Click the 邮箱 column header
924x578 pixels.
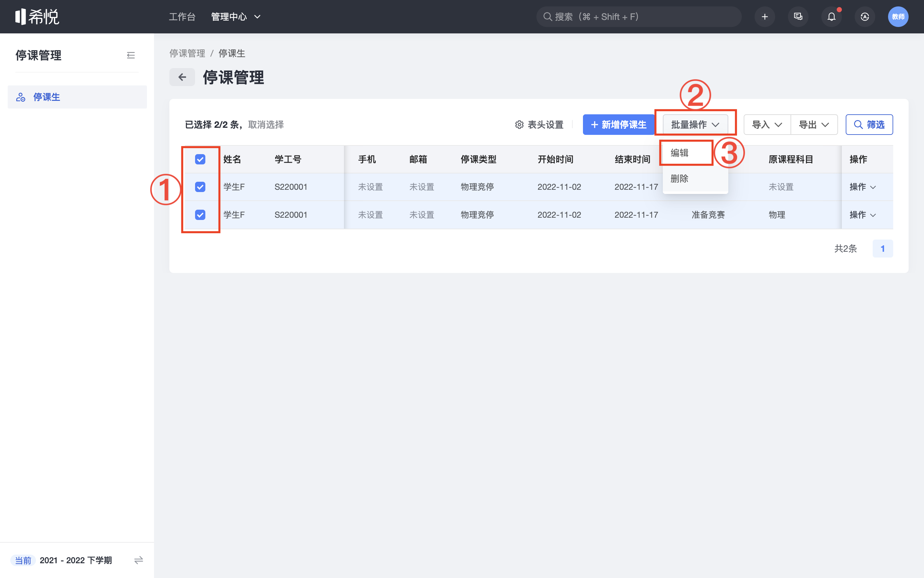418,159
